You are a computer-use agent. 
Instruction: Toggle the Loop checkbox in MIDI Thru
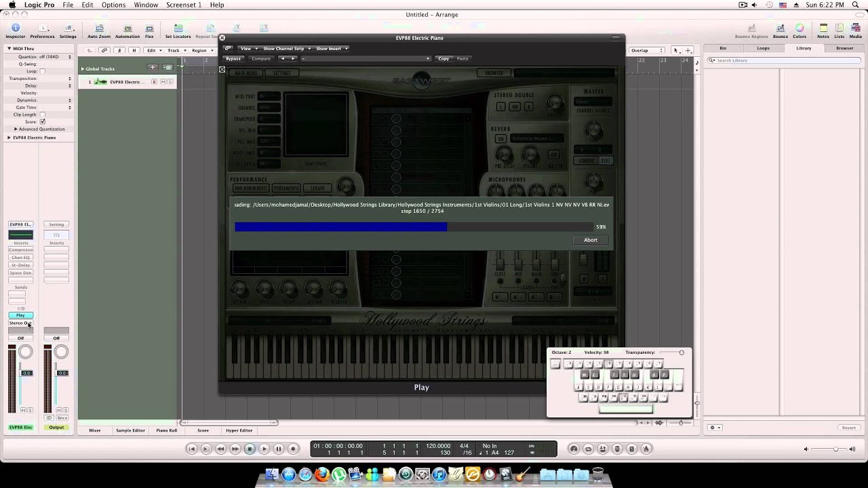(x=42, y=71)
